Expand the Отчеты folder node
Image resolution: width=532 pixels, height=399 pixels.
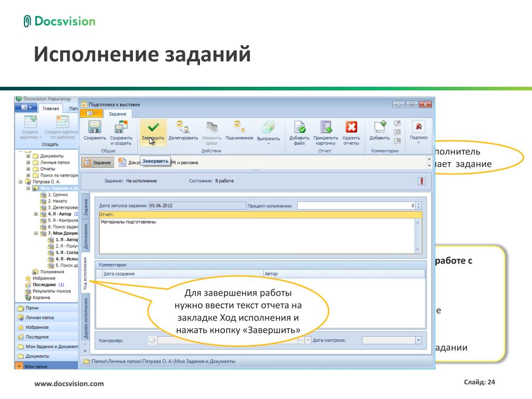coord(28,169)
